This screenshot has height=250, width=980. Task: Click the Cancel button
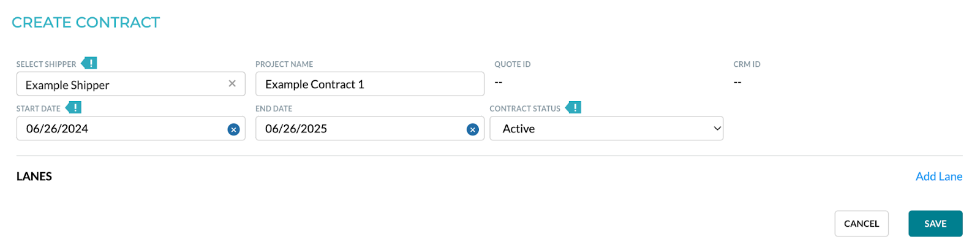click(861, 224)
